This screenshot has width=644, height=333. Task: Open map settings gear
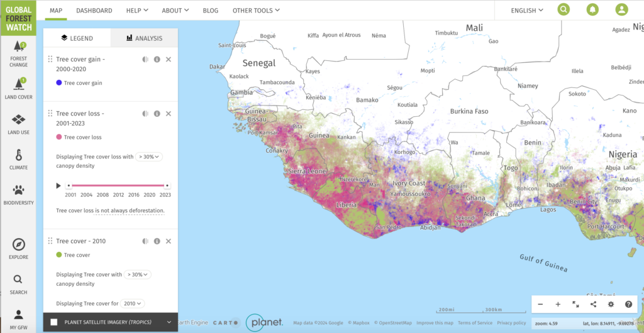[611, 304]
